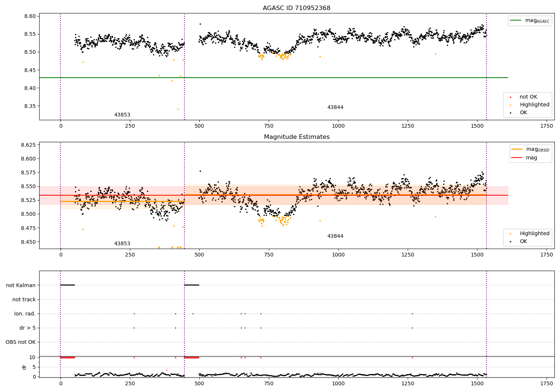The width and height of the screenshot is (560, 392).
Task: Click the '8.45' y-tick in the top plot
Action: click(30, 70)
